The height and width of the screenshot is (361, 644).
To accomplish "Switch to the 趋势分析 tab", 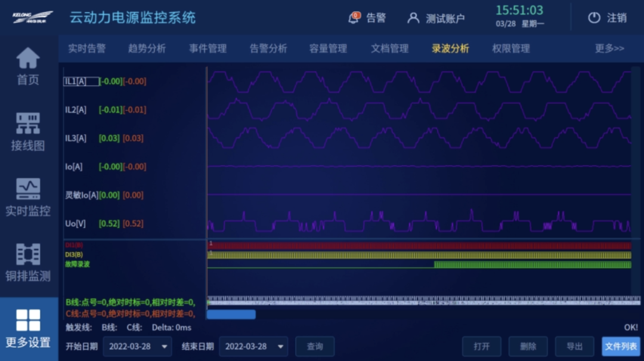I will coord(147,48).
